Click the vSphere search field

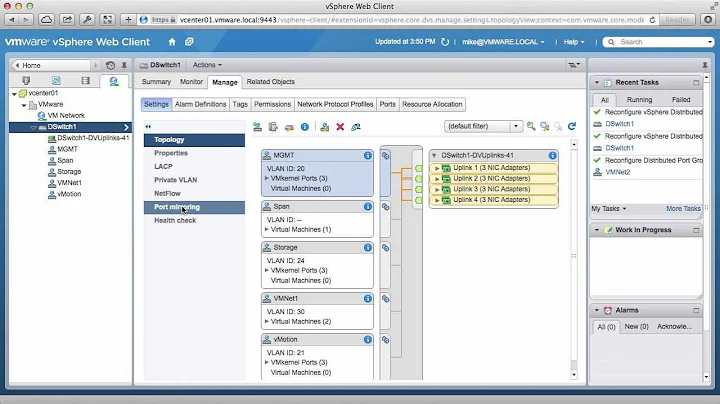pos(659,42)
